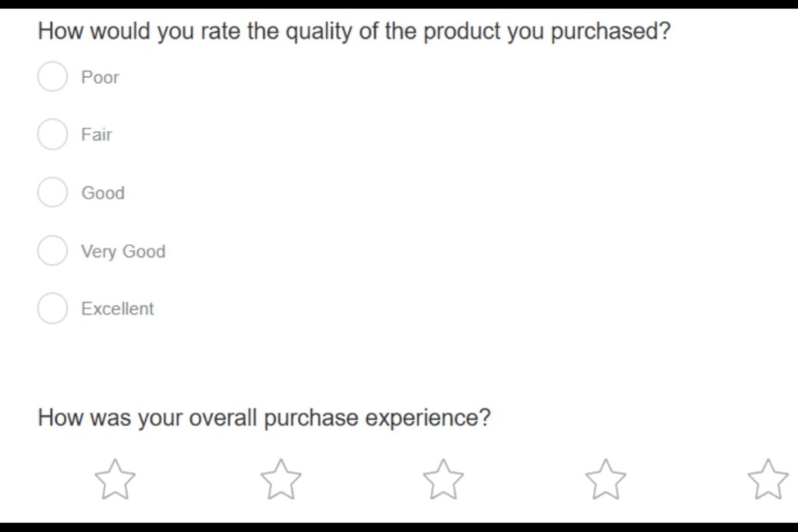Image resolution: width=798 pixels, height=532 pixels.
Task: Click the "Fair" option label text
Action: click(x=97, y=134)
